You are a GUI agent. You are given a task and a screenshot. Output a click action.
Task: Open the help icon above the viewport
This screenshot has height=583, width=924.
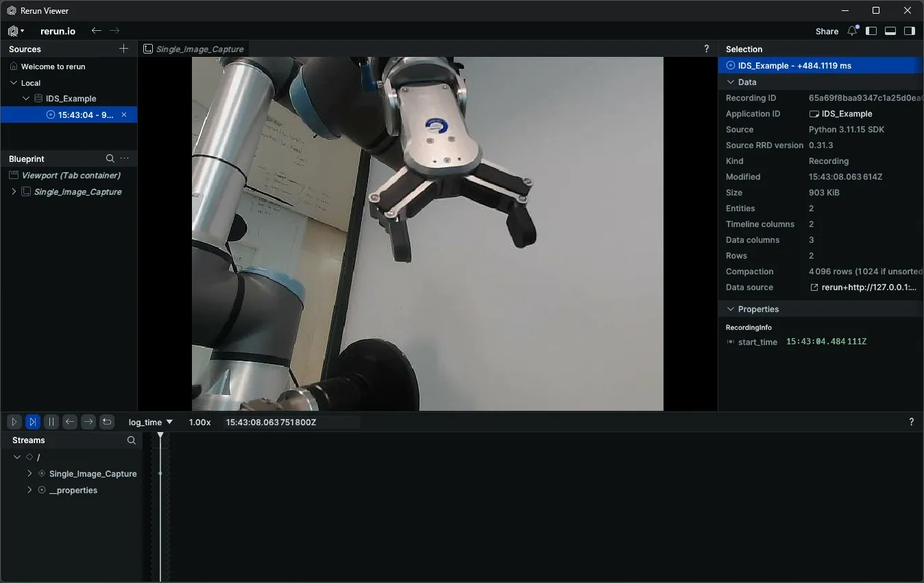click(x=706, y=48)
